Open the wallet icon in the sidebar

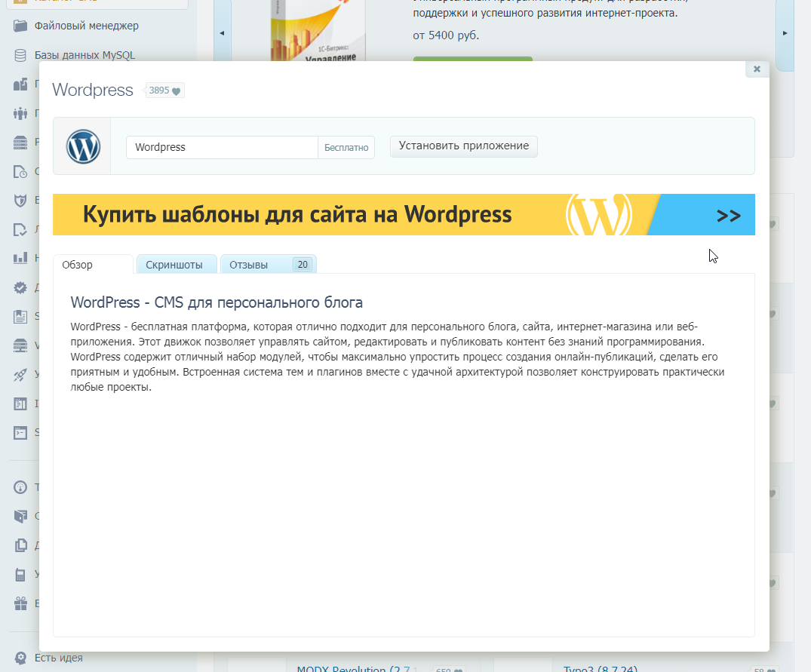coord(20,516)
